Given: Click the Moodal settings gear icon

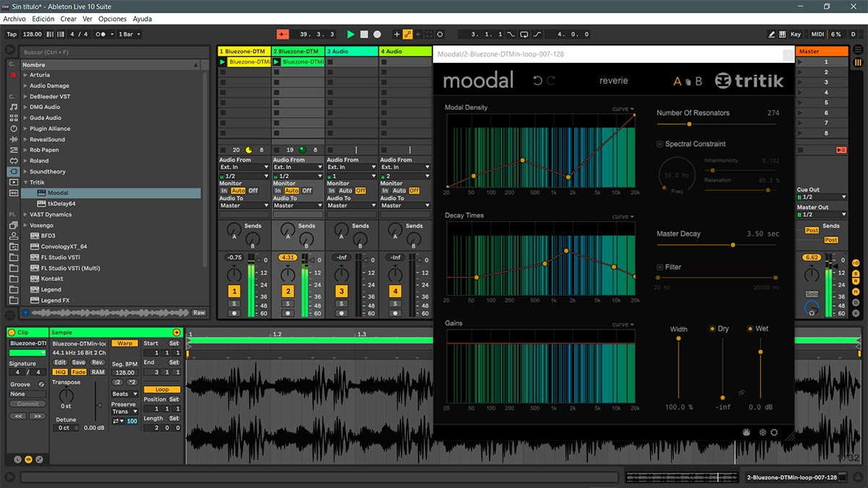Looking at the screenshot, I should 774,432.
